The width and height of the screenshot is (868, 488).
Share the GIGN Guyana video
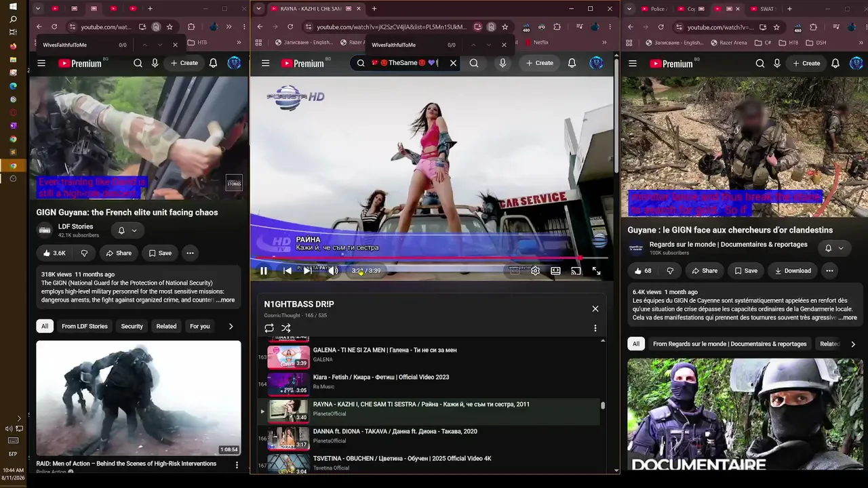point(119,253)
